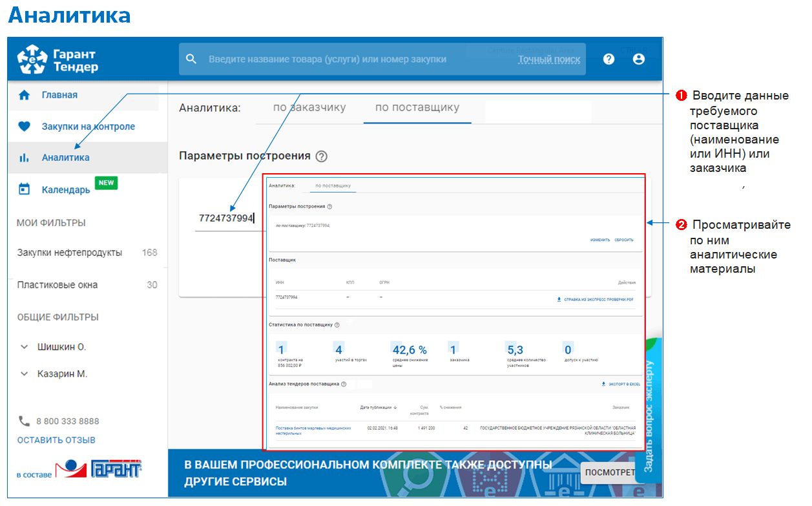Click help icon next to Параметры построения

pos(322,156)
